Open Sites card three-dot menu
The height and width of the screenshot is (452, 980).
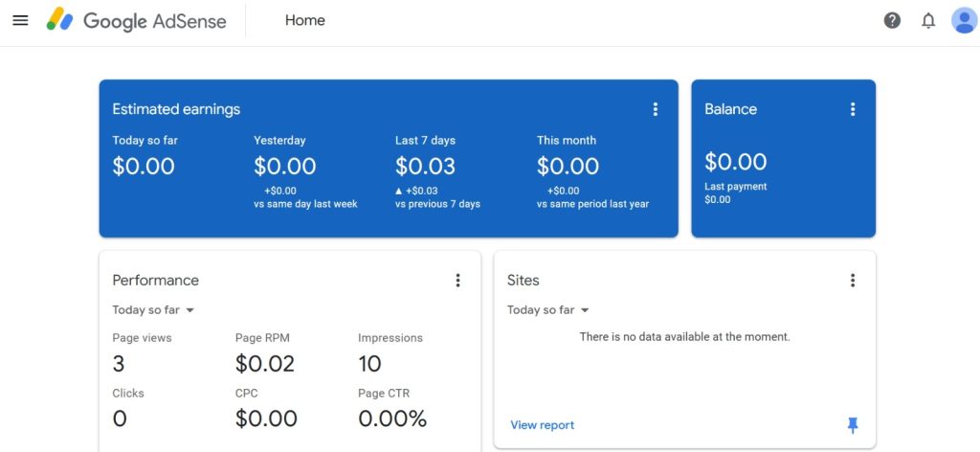[853, 281]
